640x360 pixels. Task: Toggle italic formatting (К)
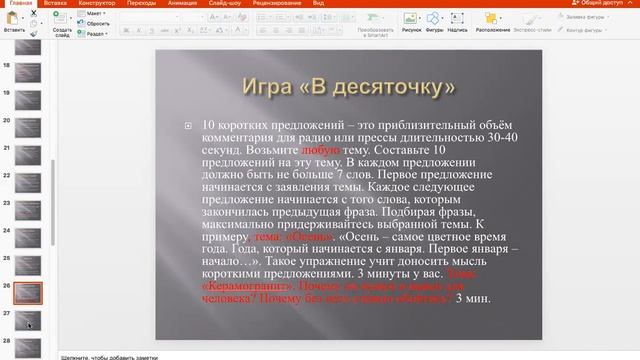tap(139, 31)
